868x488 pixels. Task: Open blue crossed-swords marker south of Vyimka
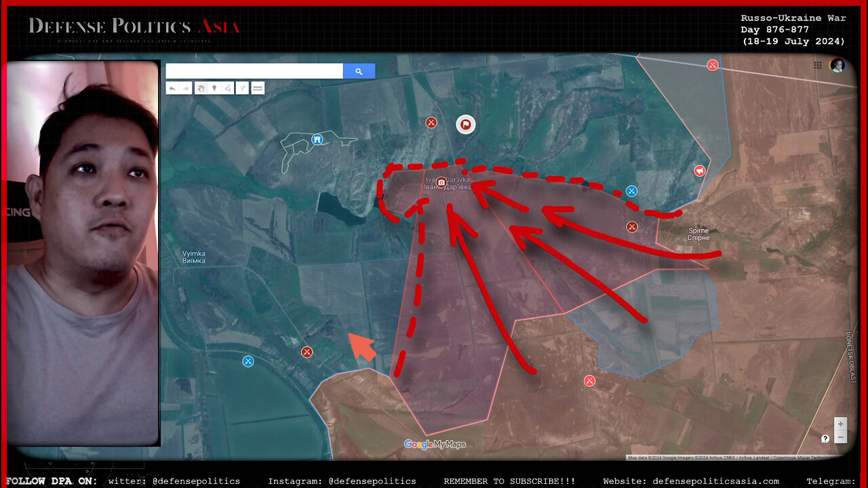(x=248, y=361)
